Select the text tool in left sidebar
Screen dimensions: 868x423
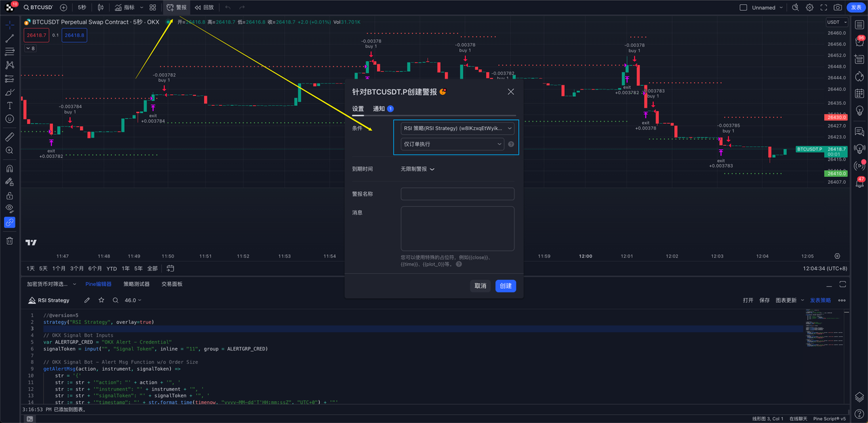coord(9,105)
